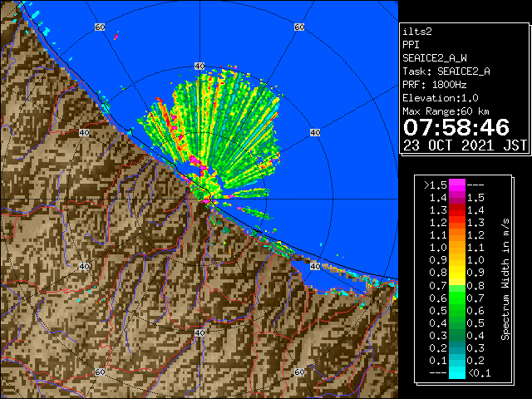The width and height of the screenshot is (532, 399).
Task: Click the radar site at the range-ring center
Action: (x=199, y=199)
